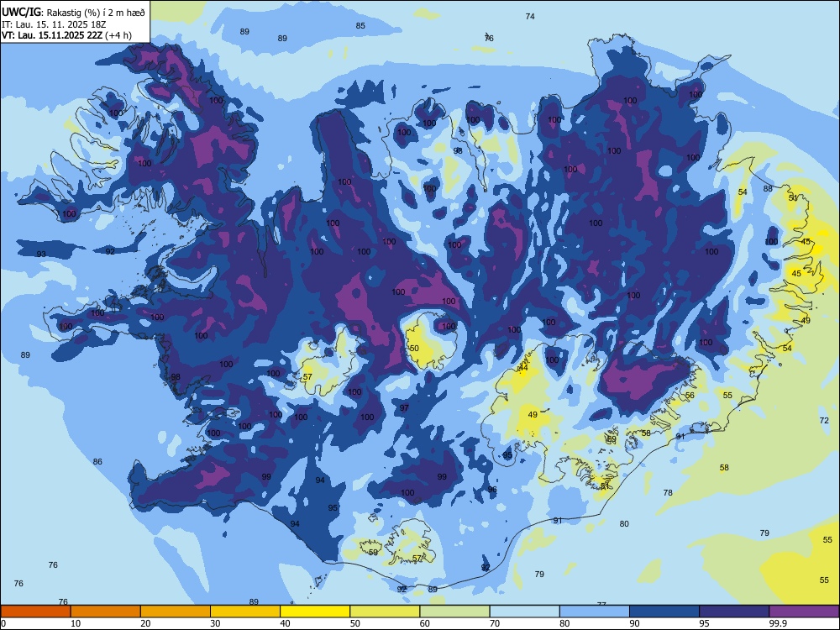
Task: Click the '99.9' legend scale label
Action: click(x=778, y=623)
